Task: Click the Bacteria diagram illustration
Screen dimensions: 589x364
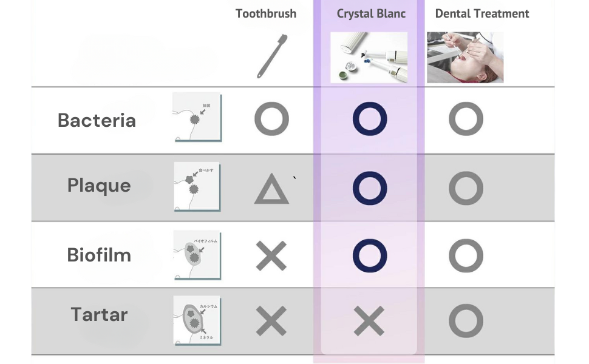Action: tap(197, 117)
